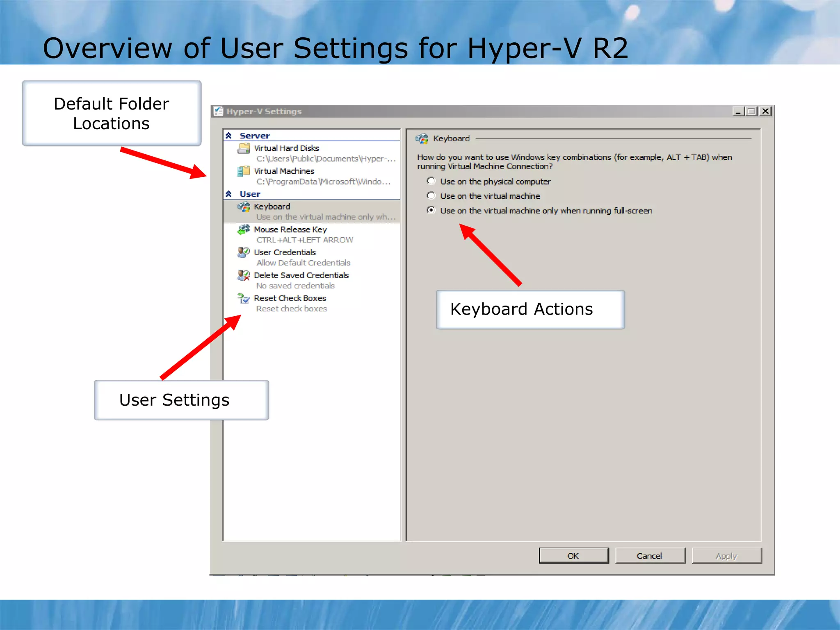Click the Cancel button
This screenshot has width=840, height=630.
(x=650, y=556)
